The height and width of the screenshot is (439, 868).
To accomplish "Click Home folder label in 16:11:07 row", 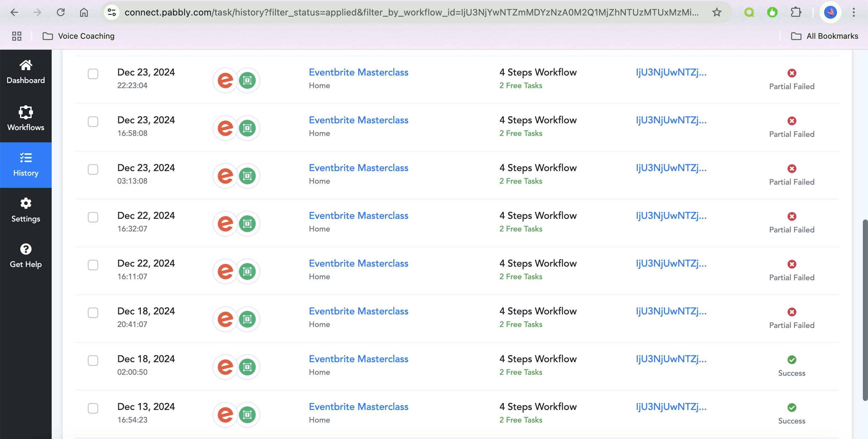I will click(x=319, y=277).
